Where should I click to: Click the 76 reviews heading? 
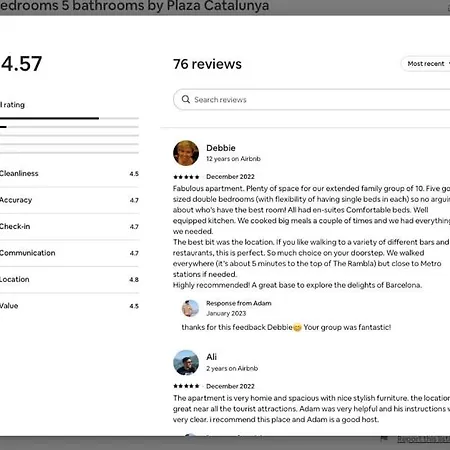207,64
